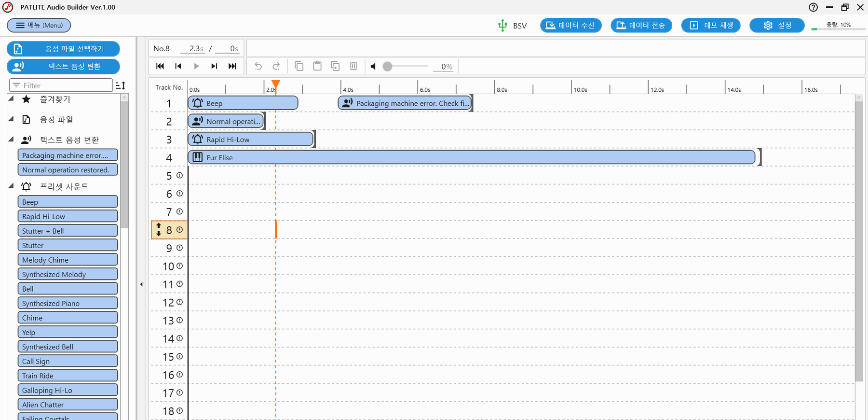Pick Synthesized Piano from preset sounds
This screenshot has width=868, height=420.
click(68, 303)
